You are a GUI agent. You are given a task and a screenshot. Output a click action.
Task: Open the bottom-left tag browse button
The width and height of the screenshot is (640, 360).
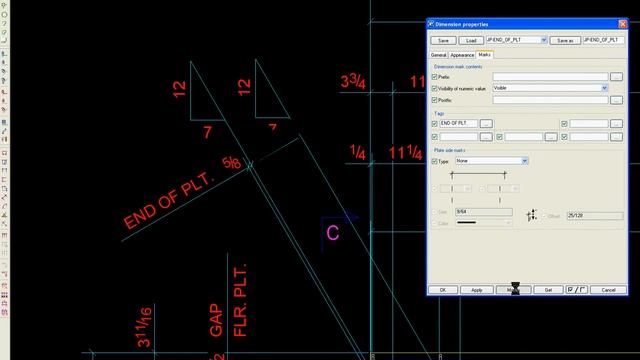[486, 137]
